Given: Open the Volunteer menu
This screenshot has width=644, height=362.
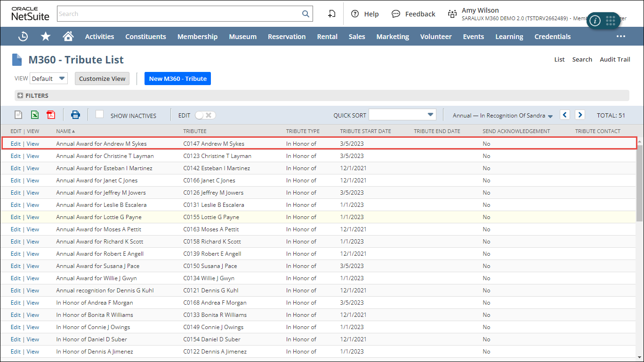Looking at the screenshot, I should 435,37.
